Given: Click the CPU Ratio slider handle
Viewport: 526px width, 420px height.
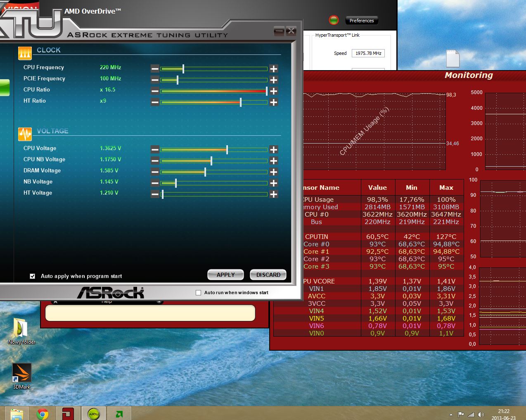Looking at the screenshot, I should (x=267, y=91).
